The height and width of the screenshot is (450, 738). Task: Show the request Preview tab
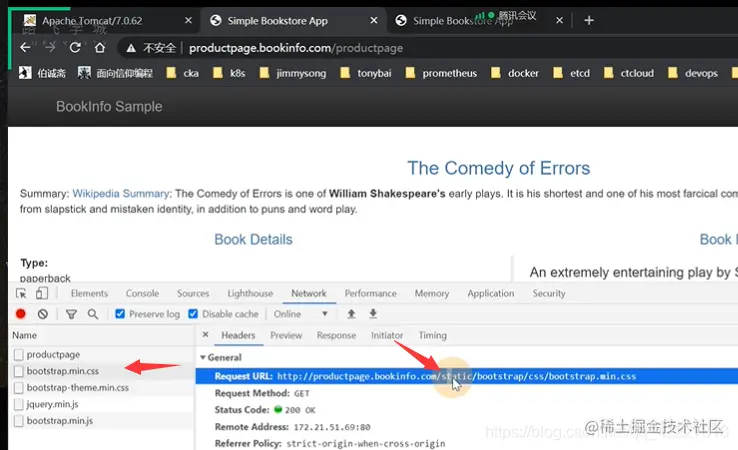click(286, 335)
